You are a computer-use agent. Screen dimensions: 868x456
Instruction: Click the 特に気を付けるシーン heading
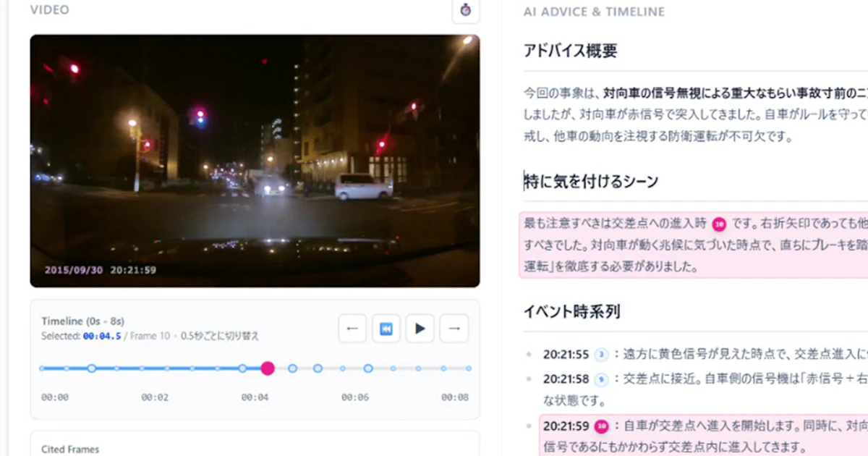(x=591, y=181)
